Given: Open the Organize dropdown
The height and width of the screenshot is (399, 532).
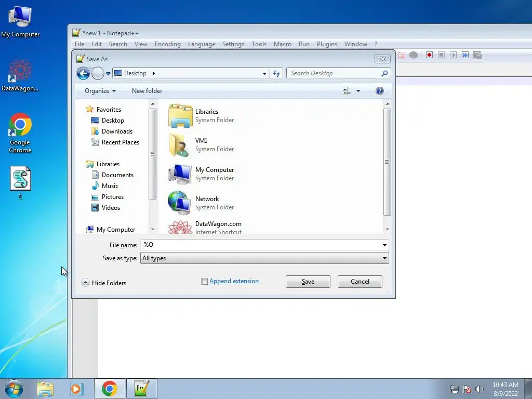Looking at the screenshot, I should pyautogui.click(x=100, y=91).
